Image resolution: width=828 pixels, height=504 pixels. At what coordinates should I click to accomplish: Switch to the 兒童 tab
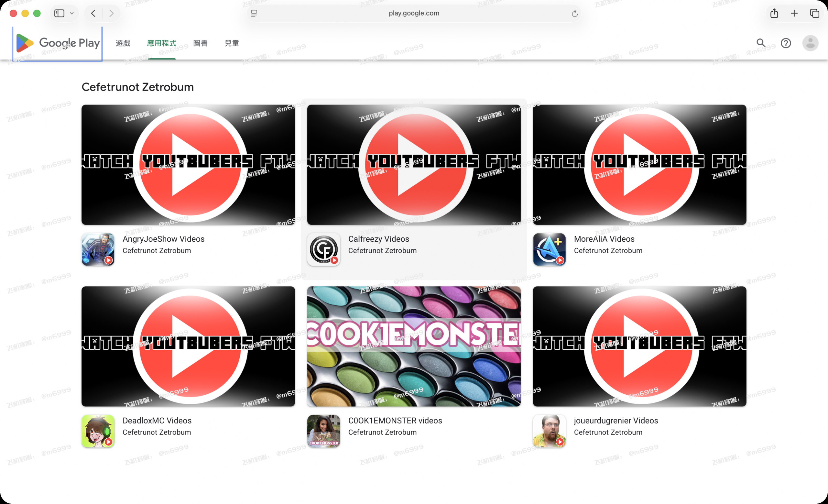pyautogui.click(x=232, y=43)
